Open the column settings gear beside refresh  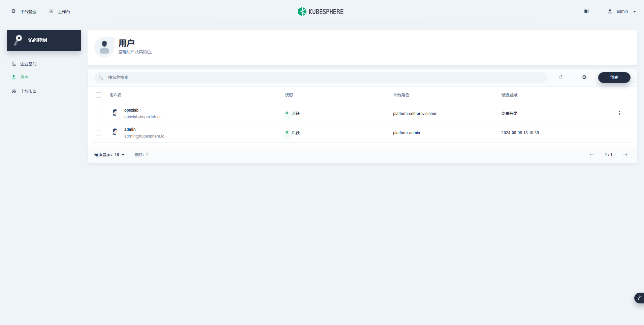pos(584,77)
